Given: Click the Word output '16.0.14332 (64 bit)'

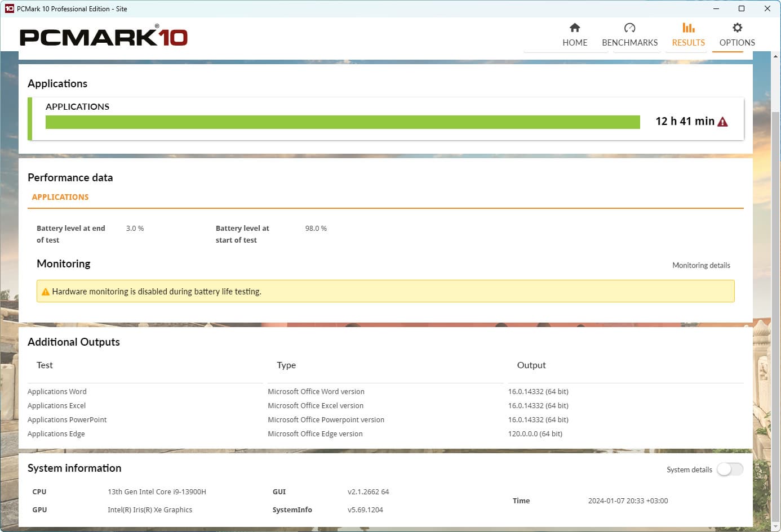Looking at the screenshot, I should pos(538,392).
